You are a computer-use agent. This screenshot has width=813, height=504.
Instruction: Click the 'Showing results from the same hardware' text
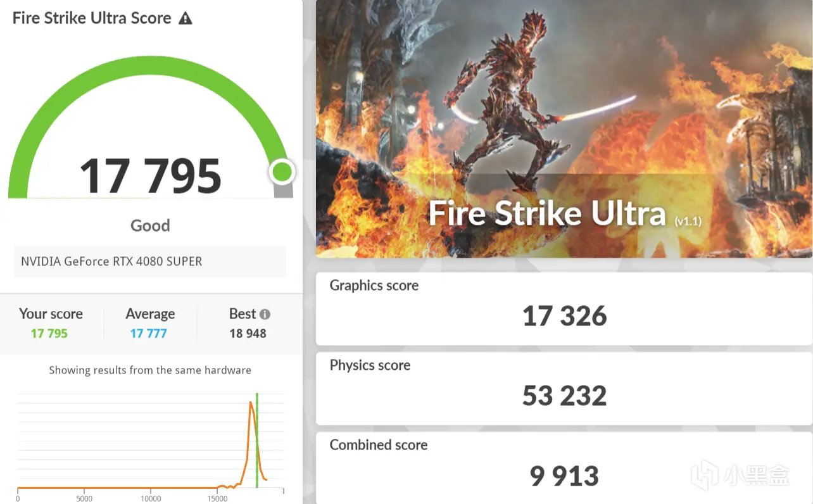click(x=150, y=370)
